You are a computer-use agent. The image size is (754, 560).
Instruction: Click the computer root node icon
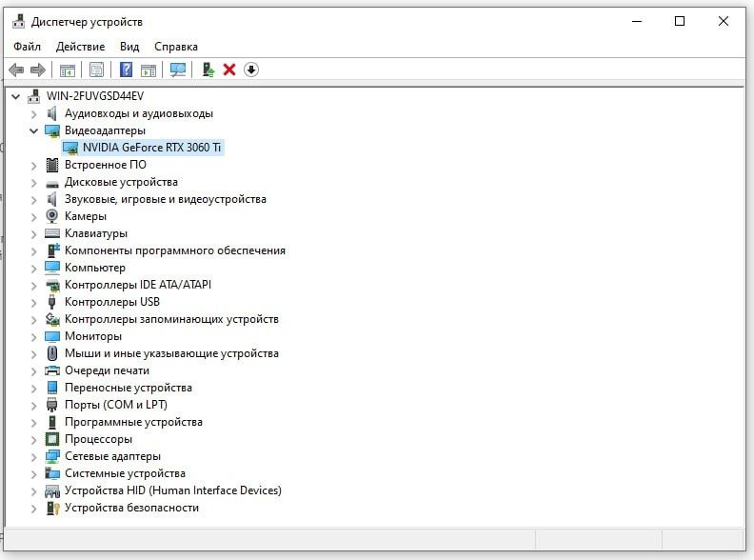[x=33, y=96]
